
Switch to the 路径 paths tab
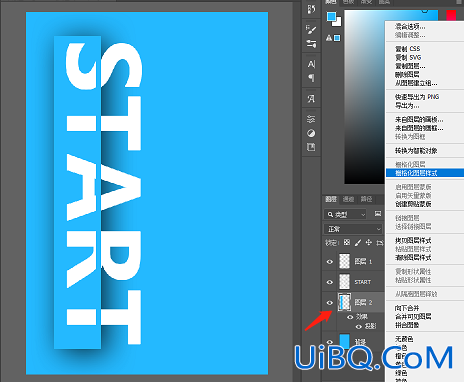point(366,199)
